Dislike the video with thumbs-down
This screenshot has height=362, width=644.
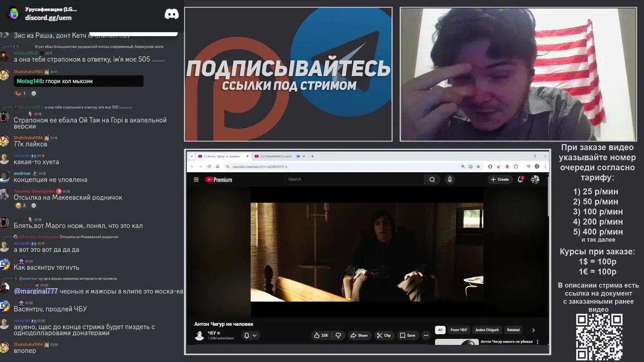339,335
